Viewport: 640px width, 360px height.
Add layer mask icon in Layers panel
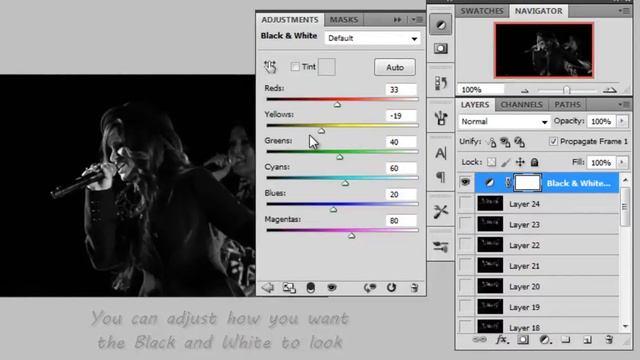click(523, 340)
